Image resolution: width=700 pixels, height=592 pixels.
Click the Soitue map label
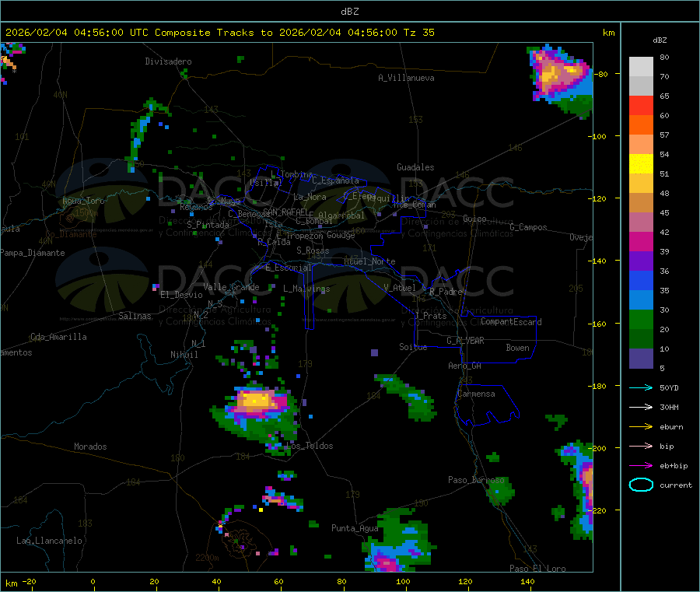click(413, 347)
